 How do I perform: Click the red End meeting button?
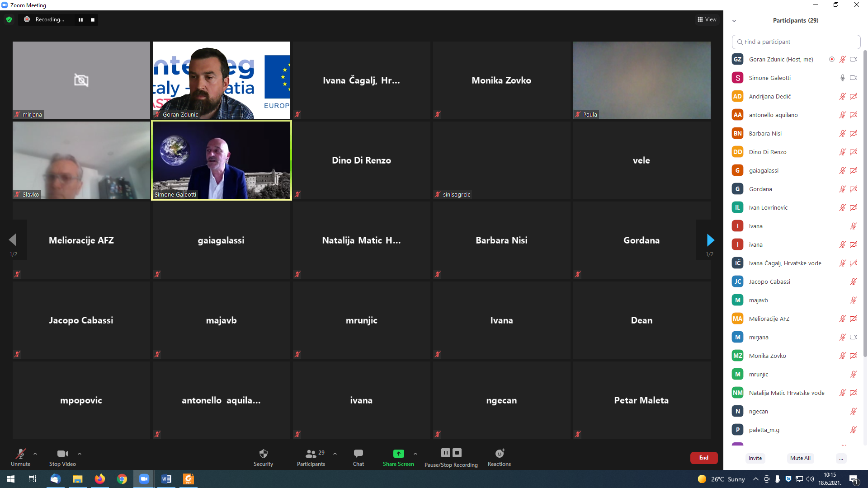tap(703, 458)
